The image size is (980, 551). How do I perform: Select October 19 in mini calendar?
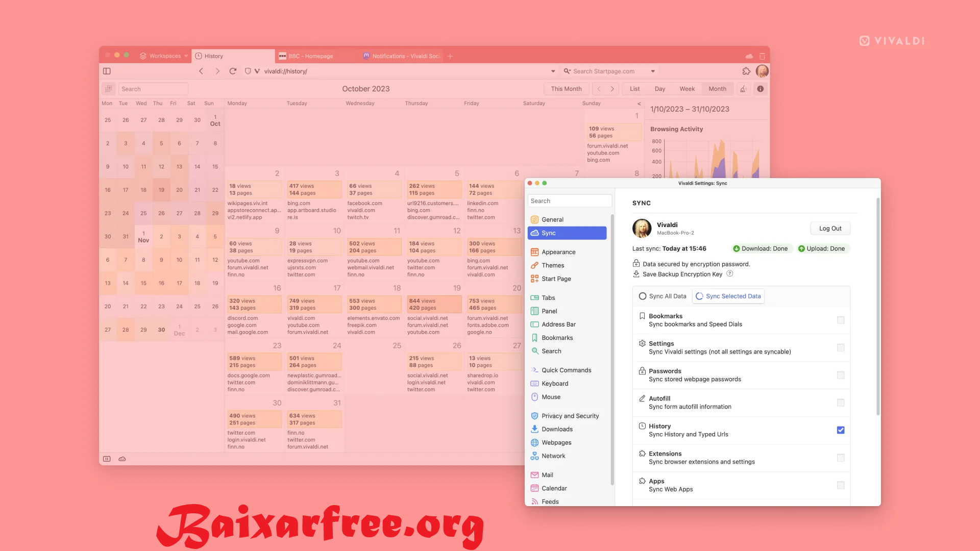point(161,190)
